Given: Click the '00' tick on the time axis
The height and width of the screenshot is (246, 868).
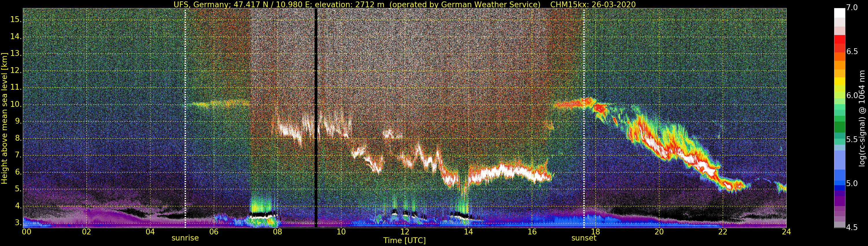Looking at the screenshot, I should [26, 232].
